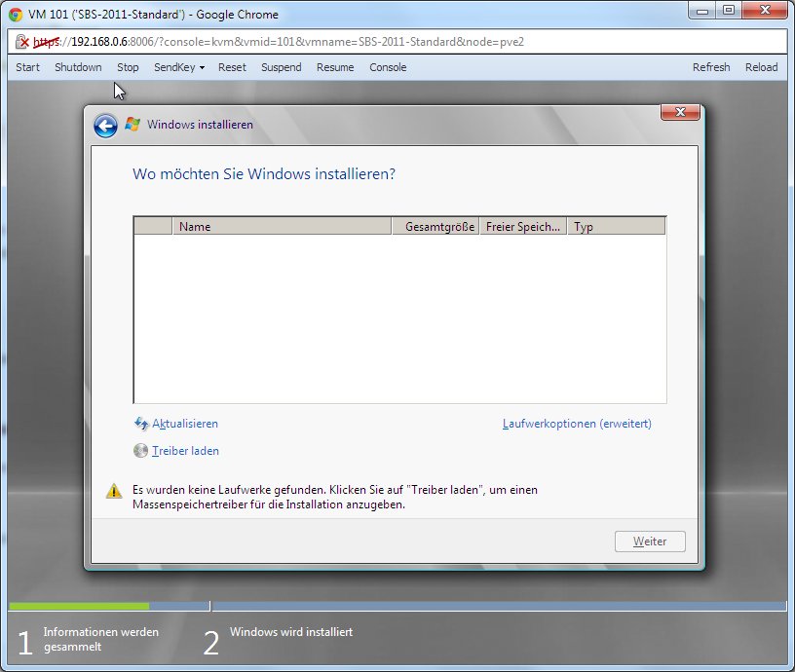Open Console from the toolbar
This screenshot has height=672, width=795.
[388, 67]
